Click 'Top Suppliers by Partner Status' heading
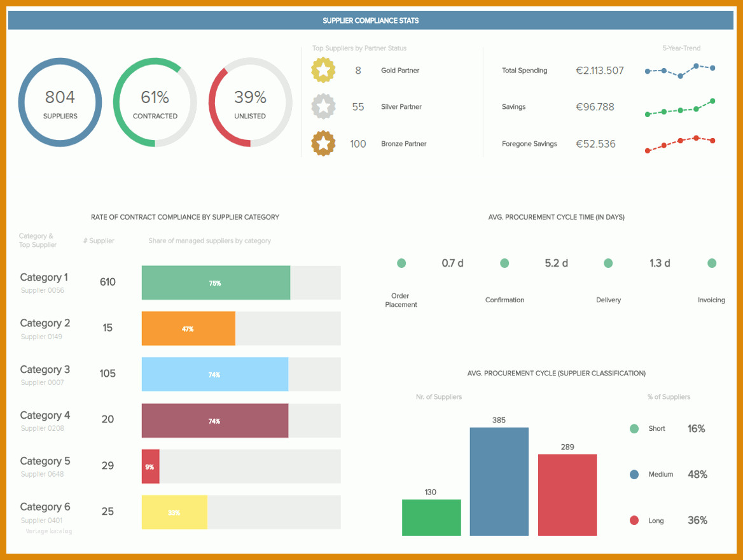Screen dimensions: 743x560 [359, 48]
